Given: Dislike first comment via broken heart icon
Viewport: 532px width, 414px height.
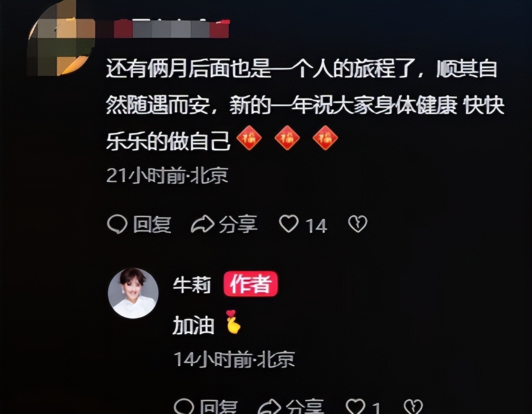Looking at the screenshot, I should [x=358, y=224].
